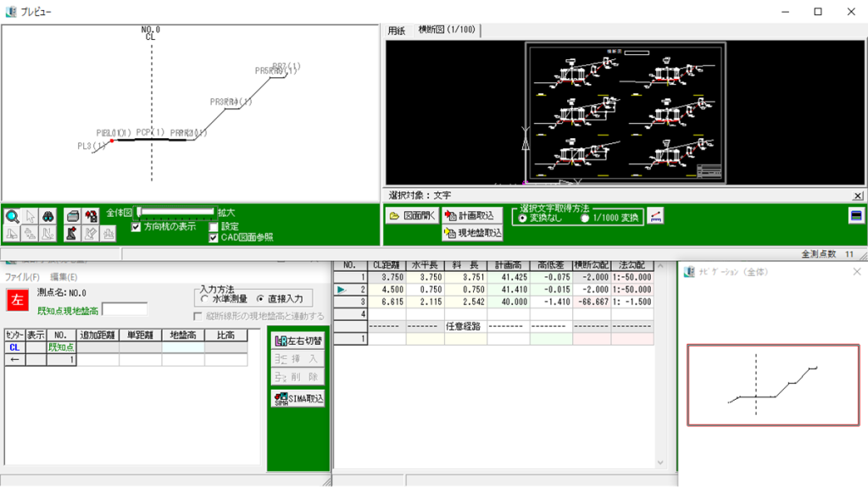This screenshot has height=488, width=868.
Task: Click the red 左 side indicator
Action: (17, 299)
